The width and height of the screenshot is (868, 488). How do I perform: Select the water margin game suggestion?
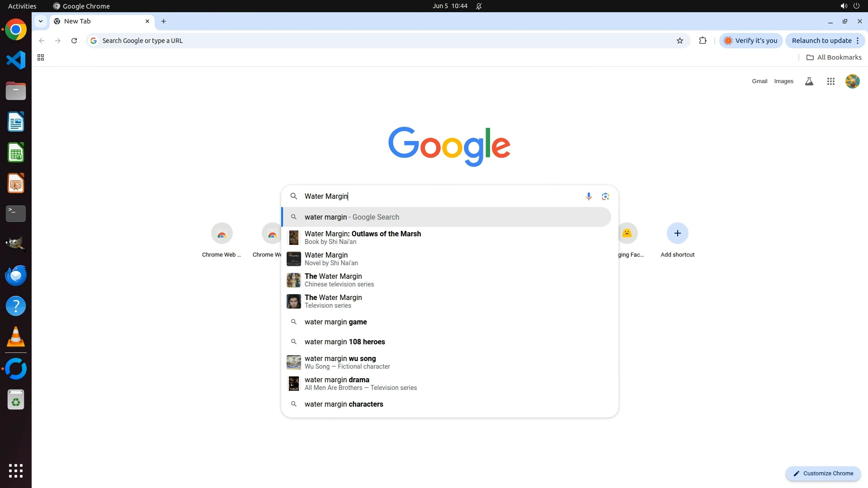coord(335,322)
